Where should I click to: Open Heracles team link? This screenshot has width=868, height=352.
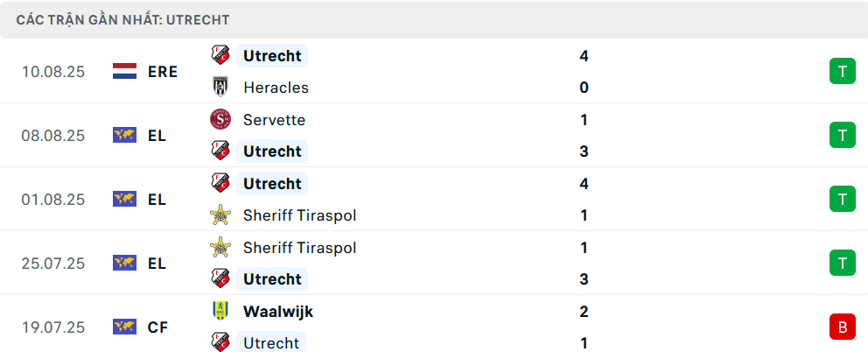(276, 88)
